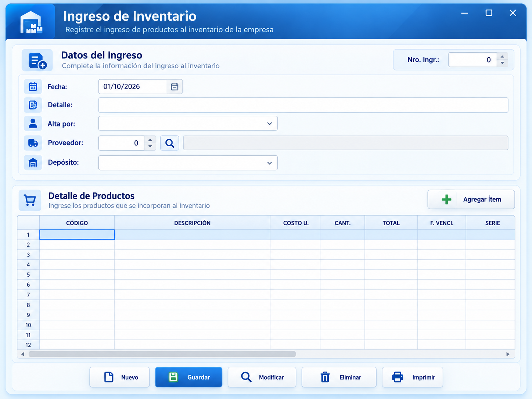Click the Datos del Ingreso document icon
The width and height of the screenshot is (532, 399).
pos(37,60)
